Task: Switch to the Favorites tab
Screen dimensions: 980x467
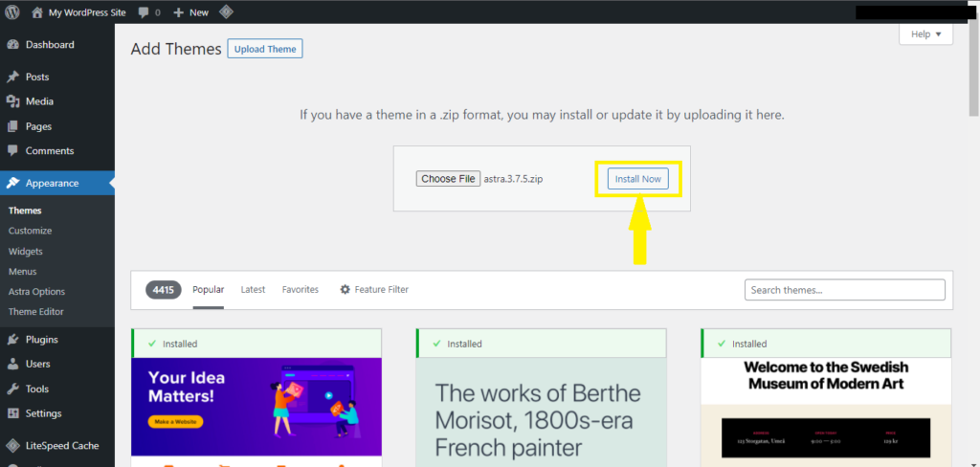Action: (x=300, y=289)
